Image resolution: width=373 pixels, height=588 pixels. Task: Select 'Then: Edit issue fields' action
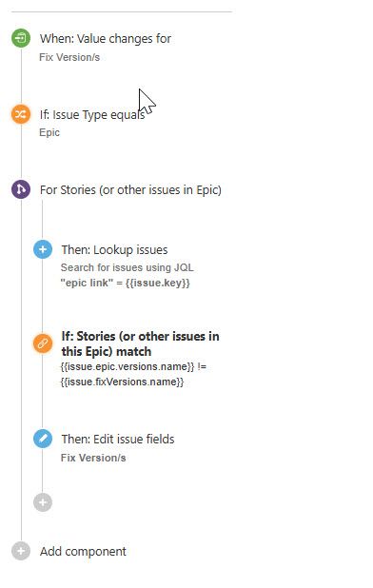(118, 440)
